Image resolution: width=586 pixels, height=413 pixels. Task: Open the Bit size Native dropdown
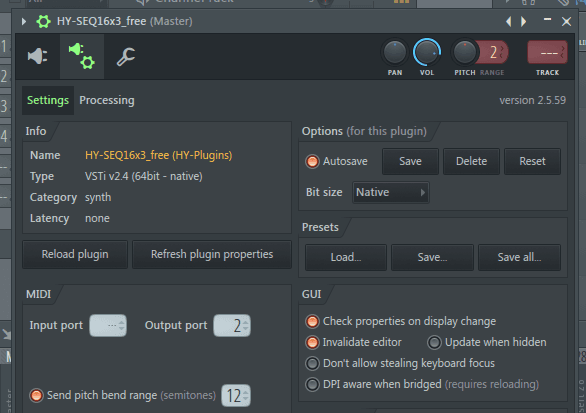[391, 192]
